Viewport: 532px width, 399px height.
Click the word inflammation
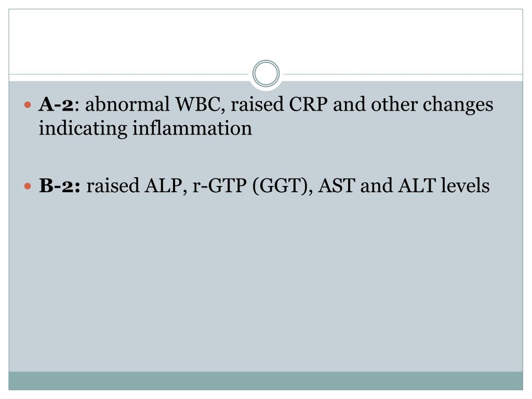point(192,128)
